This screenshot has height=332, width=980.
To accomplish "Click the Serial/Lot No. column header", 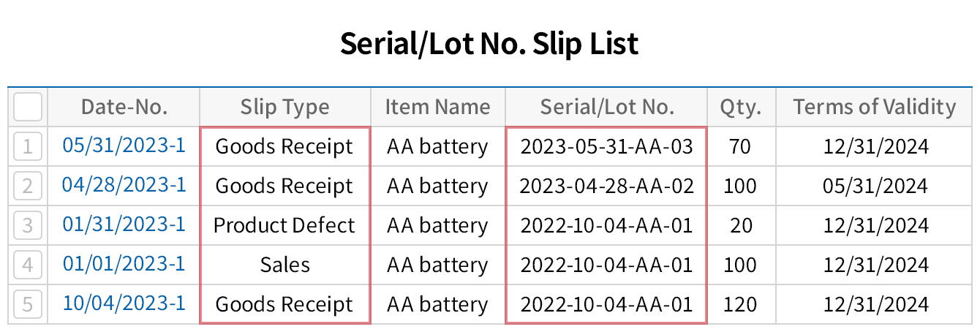I will pyautogui.click(x=606, y=107).
